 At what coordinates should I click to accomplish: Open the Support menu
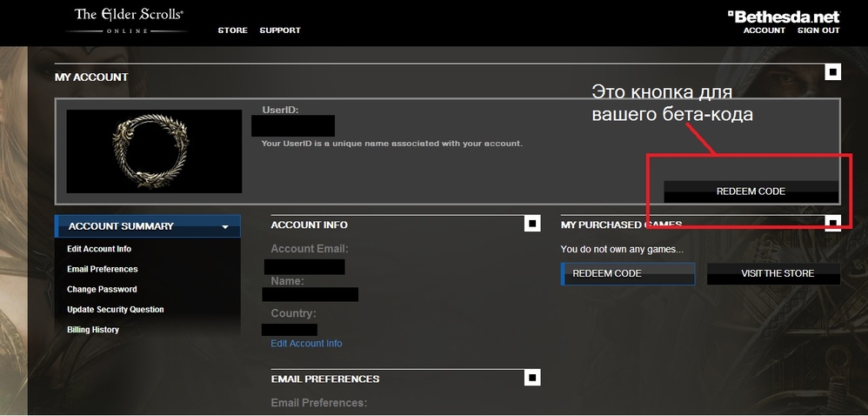(280, 30)
